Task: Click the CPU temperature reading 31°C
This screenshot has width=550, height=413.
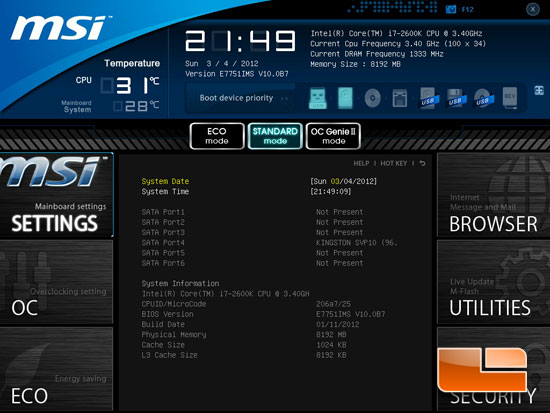Action: pyautogui.click(x=129, y=85)
